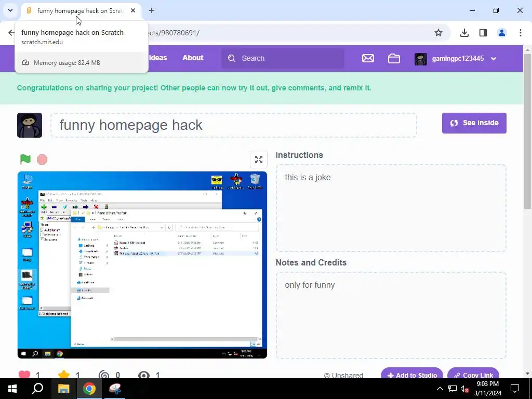Click the scratch.mit.edu tooltip text

[42, 42]
